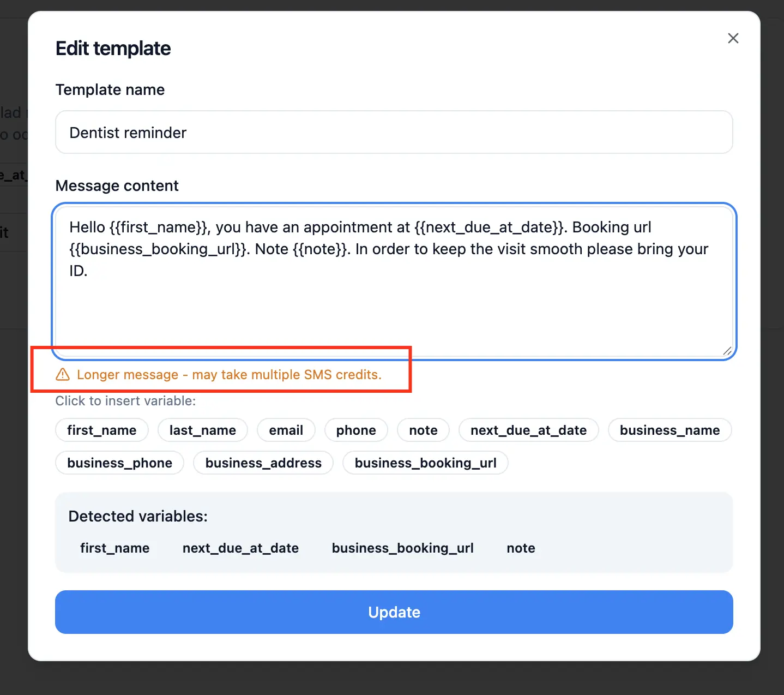Viewport: 784px width, 695px height.
Task: Click inside the Message content textarea
Action: (394, 305)
